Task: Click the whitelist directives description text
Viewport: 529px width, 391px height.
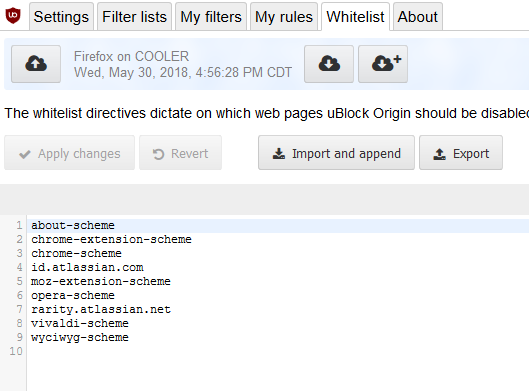Action: click(x=267, y=113)
